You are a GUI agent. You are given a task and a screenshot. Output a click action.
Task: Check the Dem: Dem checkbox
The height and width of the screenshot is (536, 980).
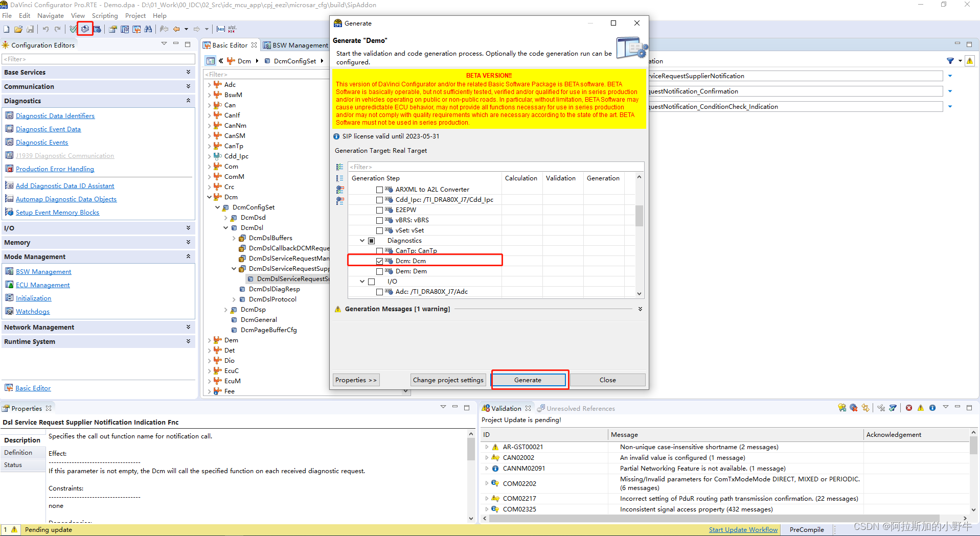pos(379,271)
